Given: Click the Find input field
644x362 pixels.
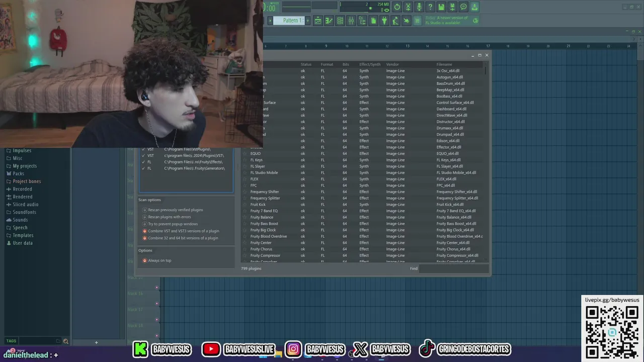Looking at the screenshot, I should point(454,268).
